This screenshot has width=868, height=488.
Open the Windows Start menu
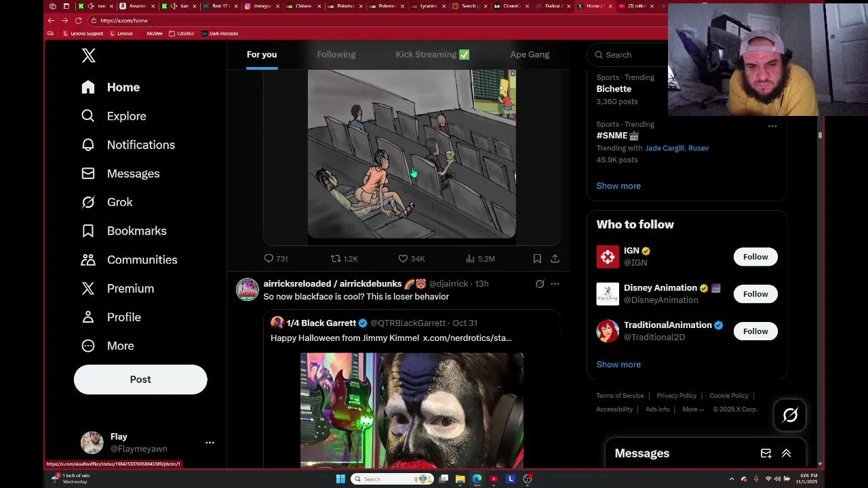pyautogui.click(x=340, y=479)
